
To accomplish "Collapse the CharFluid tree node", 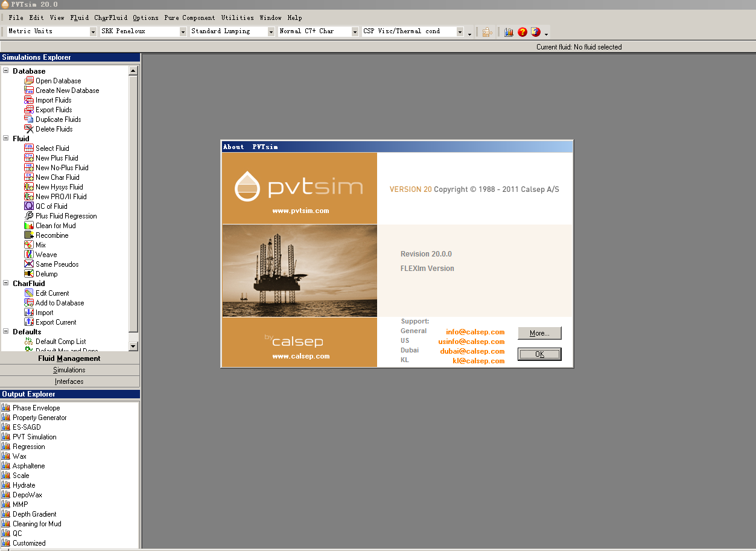I will [x=6, y=283].
